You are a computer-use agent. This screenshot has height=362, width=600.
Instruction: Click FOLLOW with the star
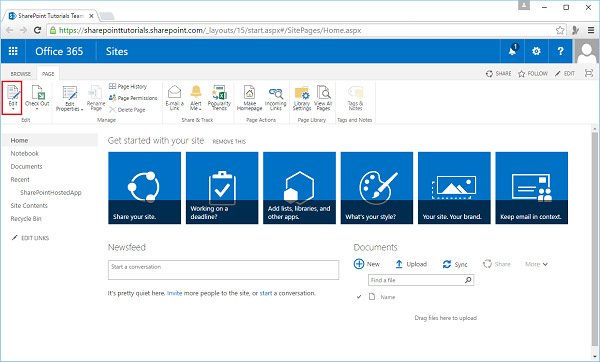click(x=533, y=73)
